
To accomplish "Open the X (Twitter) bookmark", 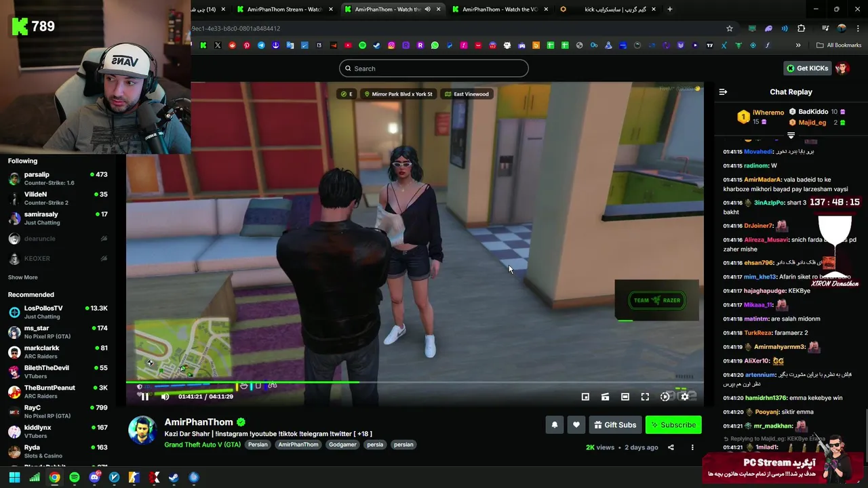I will (x=218, y=45).
